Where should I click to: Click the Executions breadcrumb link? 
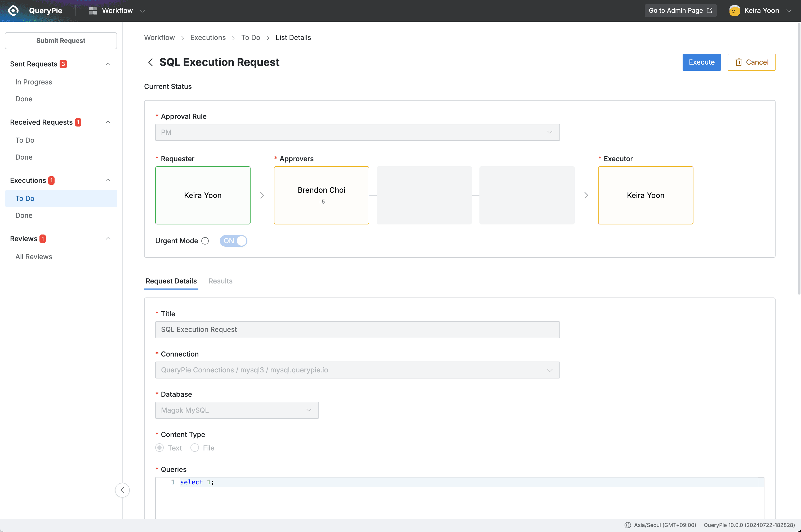208,37
